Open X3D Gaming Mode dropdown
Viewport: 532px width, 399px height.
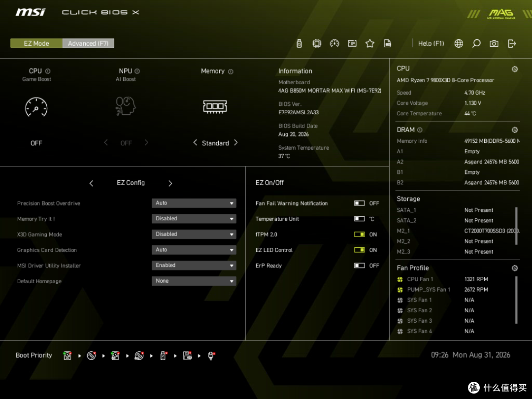click(194, 234)
